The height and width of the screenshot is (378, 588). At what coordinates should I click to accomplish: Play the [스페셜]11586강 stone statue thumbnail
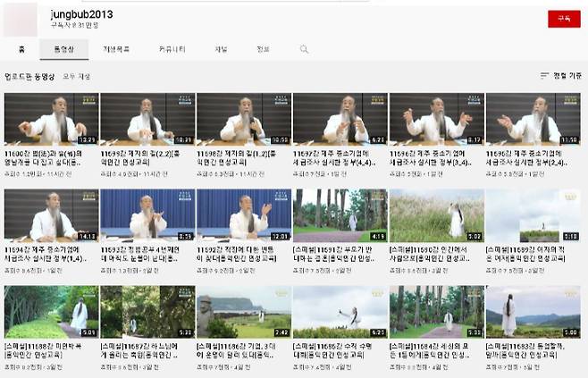244,312
